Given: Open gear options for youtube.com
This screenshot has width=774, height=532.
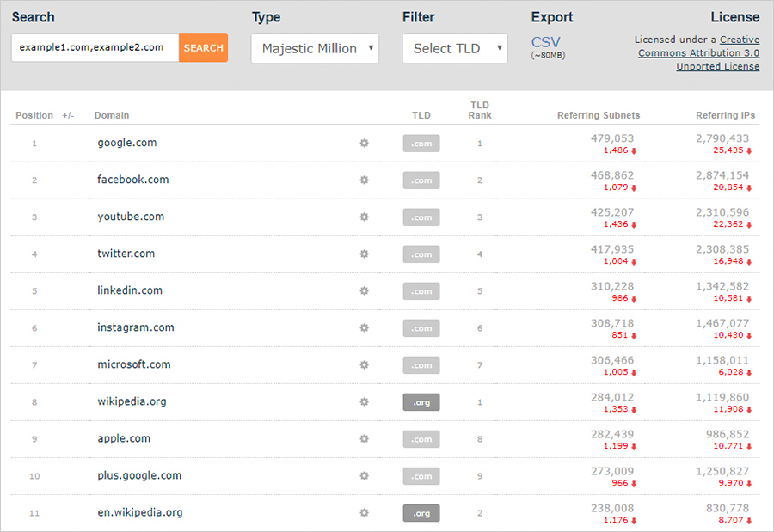Looking at the screenshot, I should coord(365,217).
